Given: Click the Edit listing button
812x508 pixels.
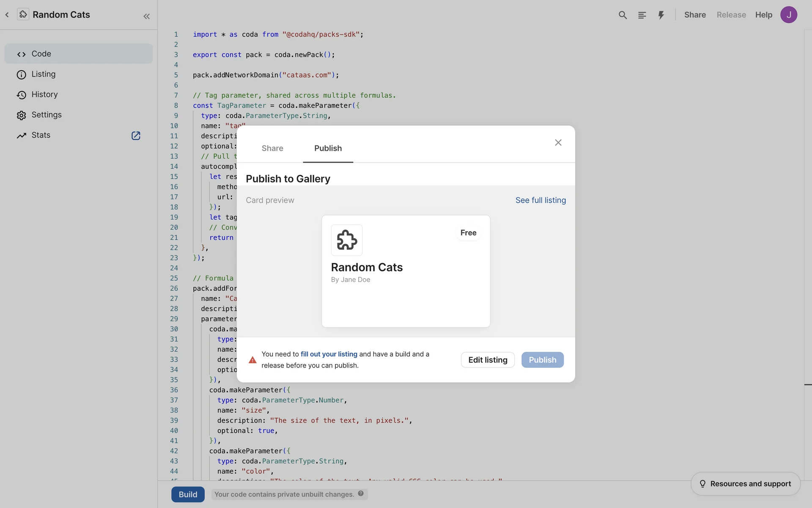Looking at the screenshot, I should 488,360.
